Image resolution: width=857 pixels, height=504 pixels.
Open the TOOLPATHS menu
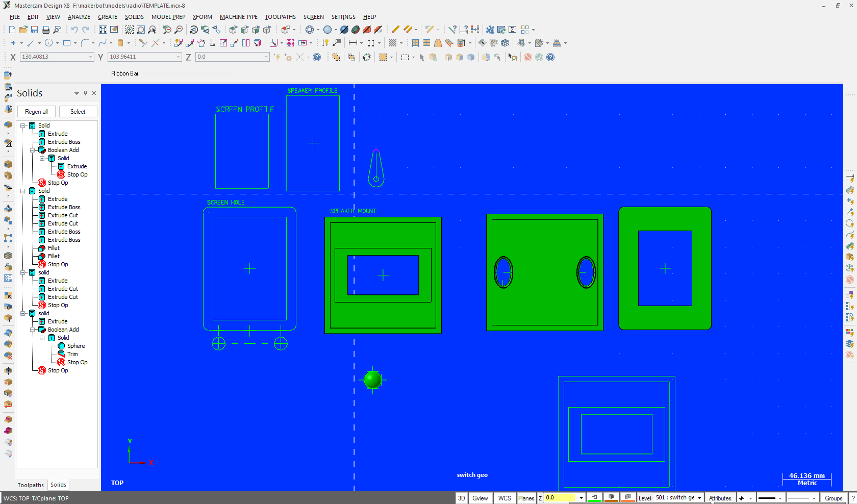280,17
